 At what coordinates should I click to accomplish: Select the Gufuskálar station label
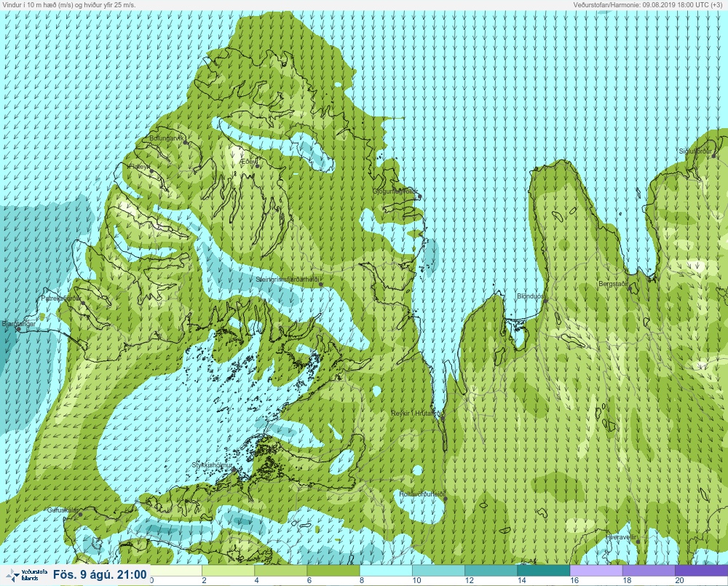tap(63, 510)
